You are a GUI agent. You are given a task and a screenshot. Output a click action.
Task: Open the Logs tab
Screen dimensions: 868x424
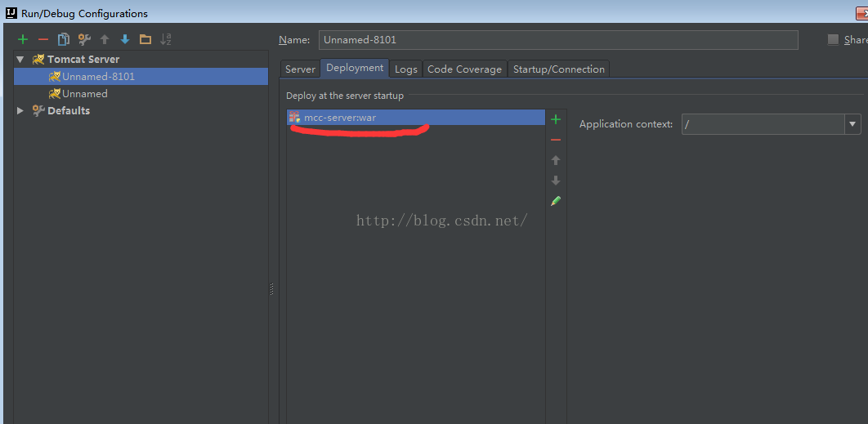pos(405,69)
